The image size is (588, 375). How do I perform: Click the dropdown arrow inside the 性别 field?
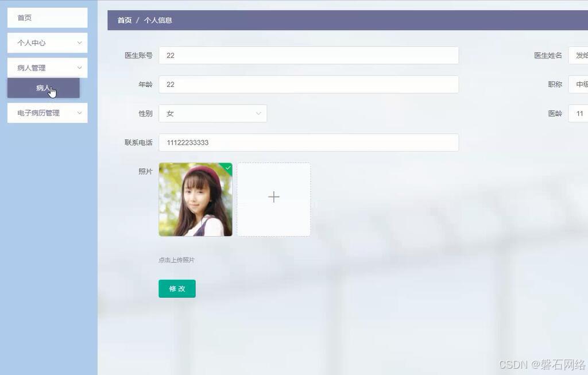click(x=259, y=113)
